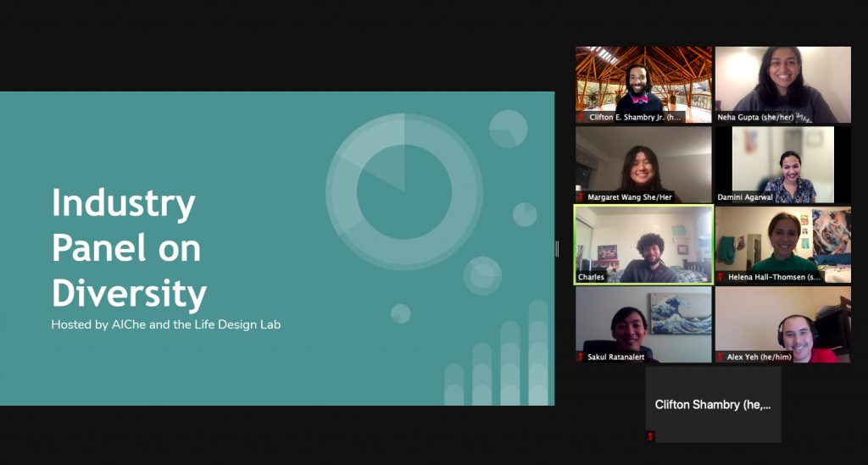Select the video-off Clifton Shambry tile
This screenshot has height=465, width=868.
click(713, 404)
